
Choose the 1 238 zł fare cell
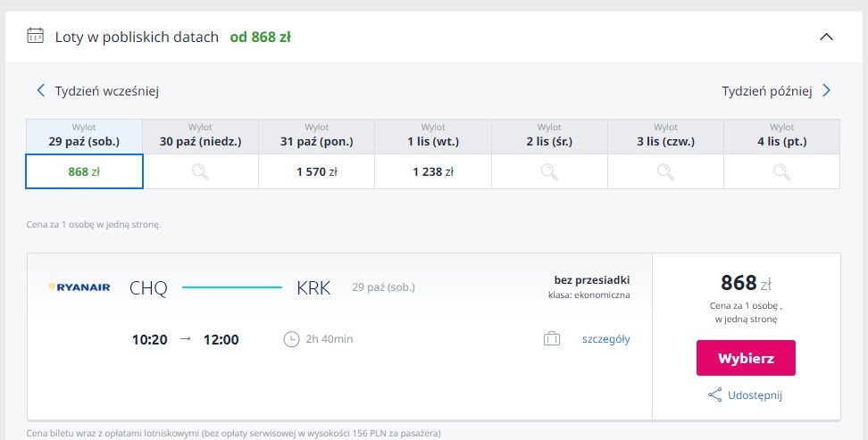point(433,171)
